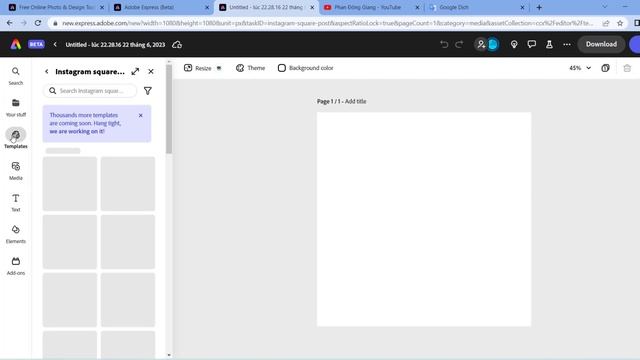640x360 pixels.
Task: Close the YouTube browser tab
Action: pyautogui.click(x=417, y=7)
